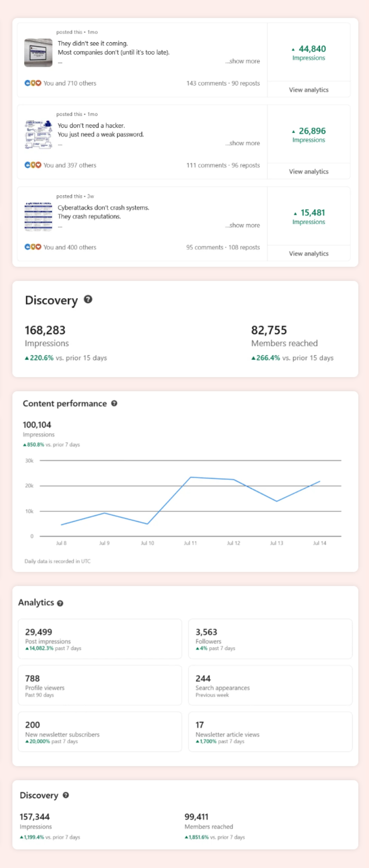The height and width of the screenshot is (868, 369).
Task: View analytics for the 44,840 impressions post
Action: [309, 90]
